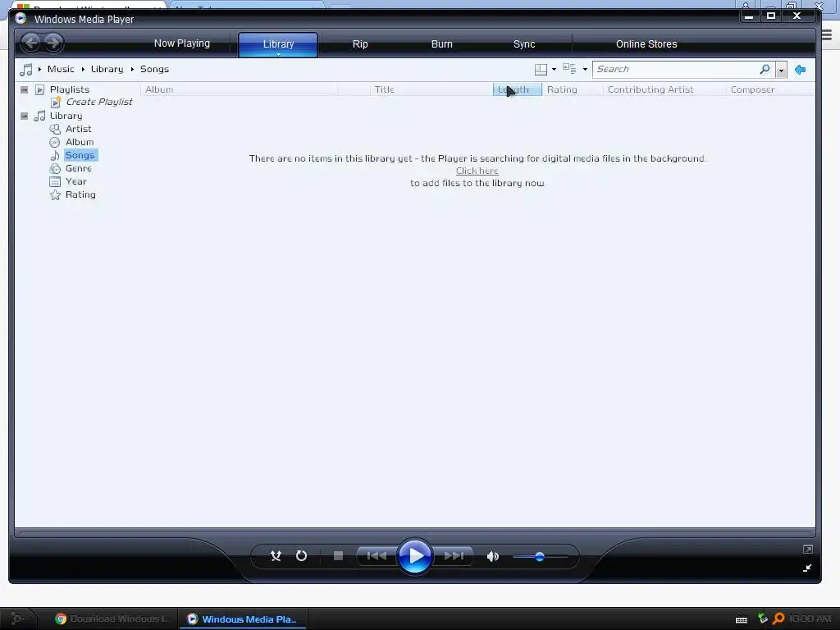Sort by the Album column header
Viewport: 840px width, 630px height.
tap(239, 89)
